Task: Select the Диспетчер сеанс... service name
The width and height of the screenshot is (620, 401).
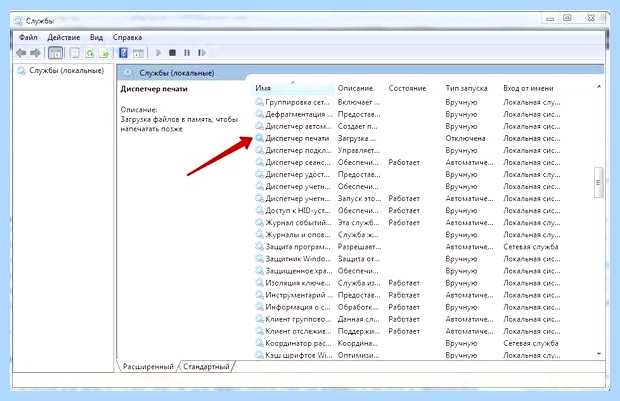Action: [298, 163]
